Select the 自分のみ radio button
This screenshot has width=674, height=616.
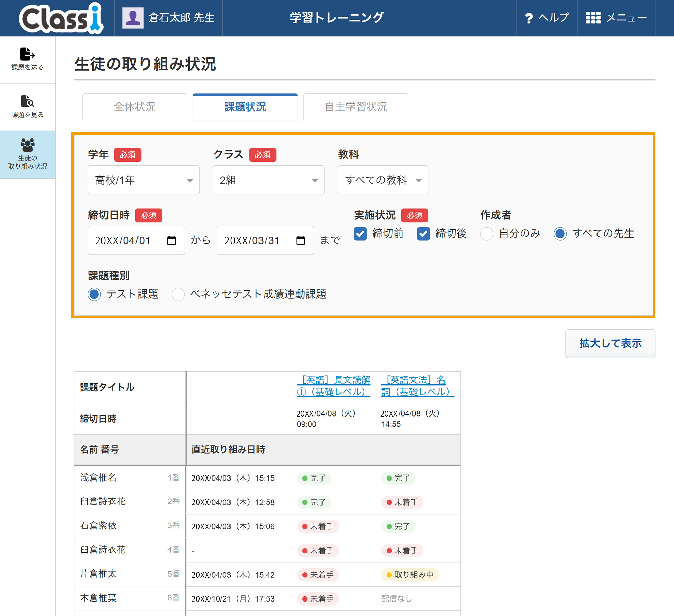(486, 234)
